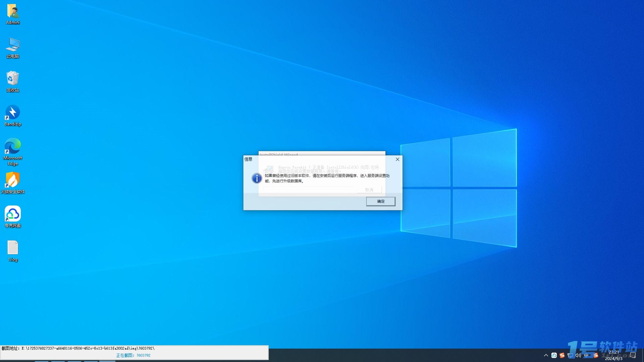Toggle the 中 input language indicator
Viewport: 644px width, 362px height.
(x=586, y=355)
